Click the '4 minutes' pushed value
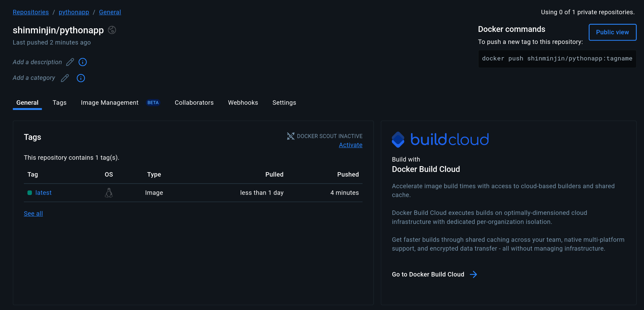Image resolution: width=644 pixels, height=310 pixels. point(345,193)
